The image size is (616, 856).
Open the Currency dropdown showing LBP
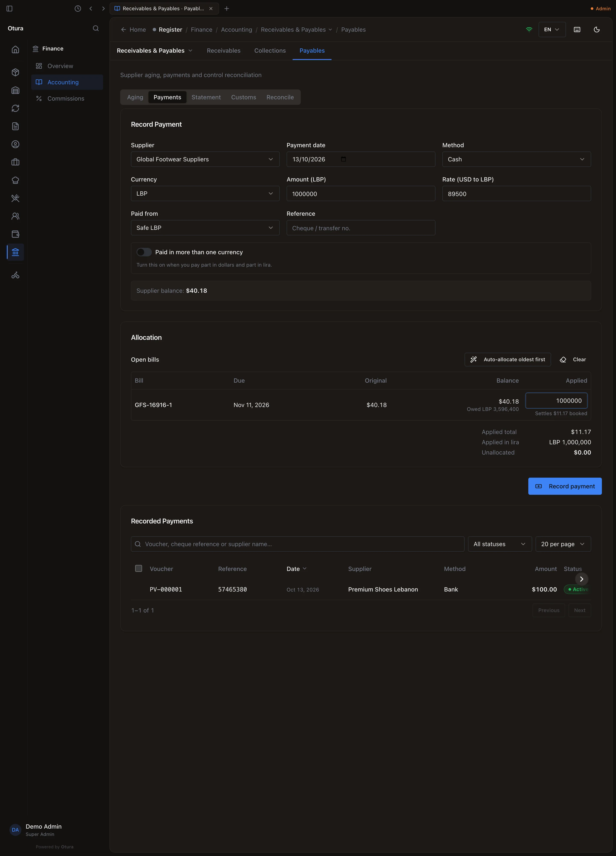[205, 194]
